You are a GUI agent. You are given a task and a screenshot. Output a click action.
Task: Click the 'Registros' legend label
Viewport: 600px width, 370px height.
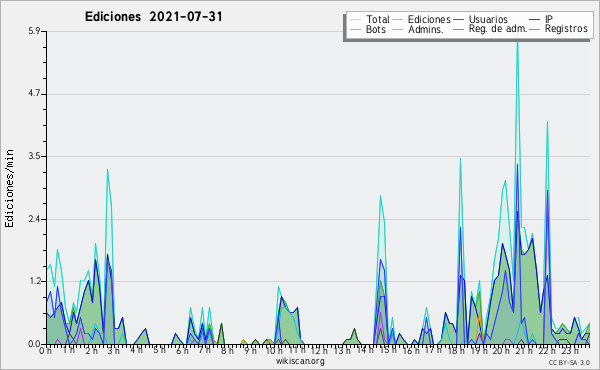coord(566,29)
